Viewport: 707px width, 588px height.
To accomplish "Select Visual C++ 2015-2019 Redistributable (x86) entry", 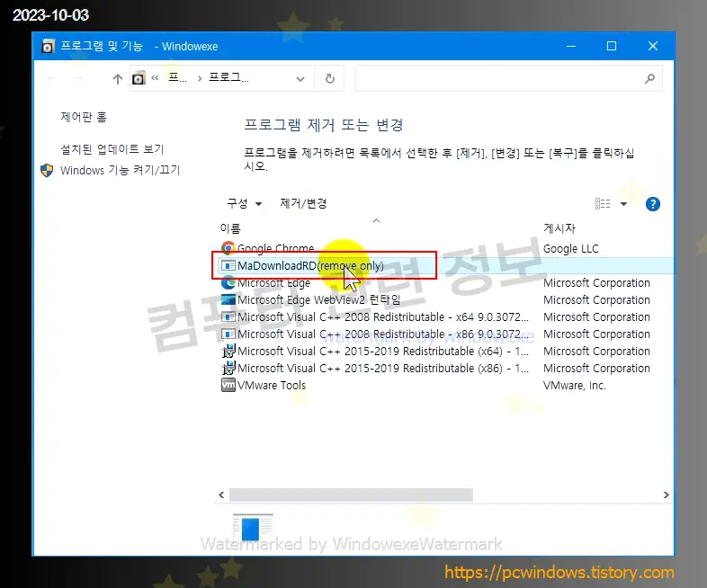I will [x=383, y=368].
